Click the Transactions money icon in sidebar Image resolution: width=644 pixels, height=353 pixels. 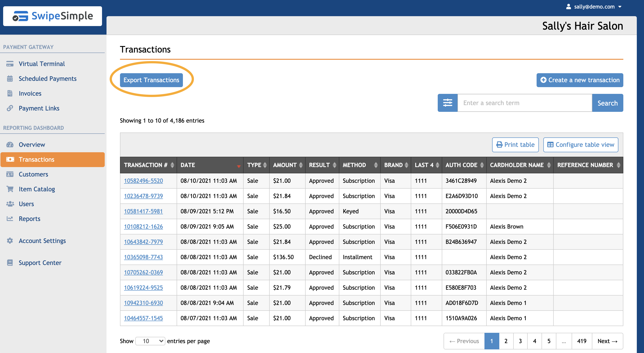click(x=10, y=159)
